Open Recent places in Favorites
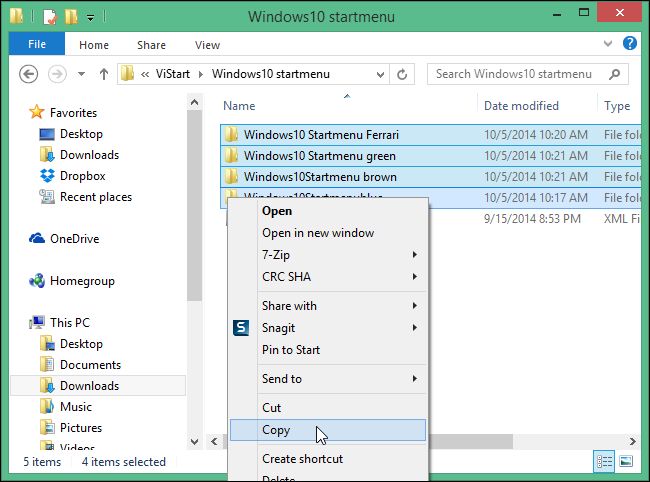The image size is (650, 482). (85, 197)
